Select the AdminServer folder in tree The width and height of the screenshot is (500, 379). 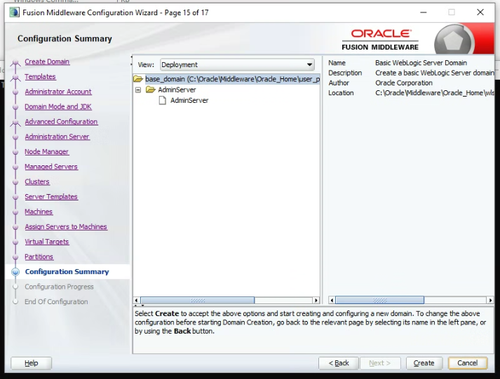tap(177, 90)
